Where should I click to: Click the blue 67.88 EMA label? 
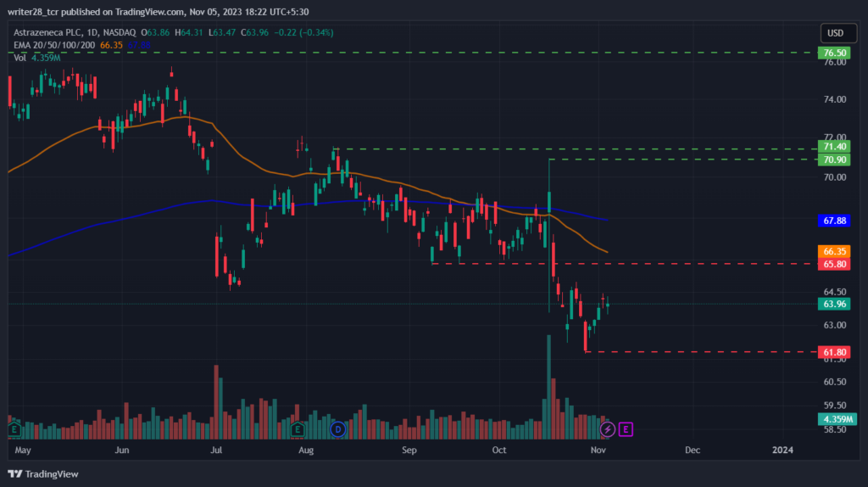click(834, 221)
